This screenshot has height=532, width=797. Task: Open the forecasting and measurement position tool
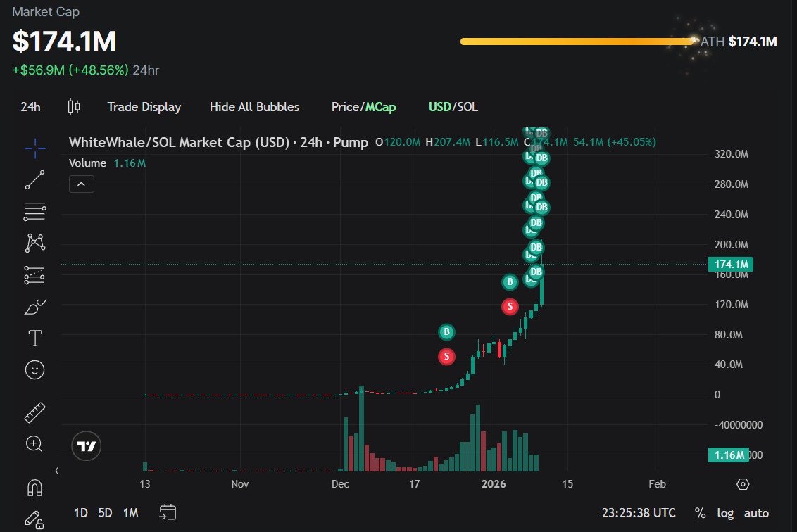pos(34,275)
